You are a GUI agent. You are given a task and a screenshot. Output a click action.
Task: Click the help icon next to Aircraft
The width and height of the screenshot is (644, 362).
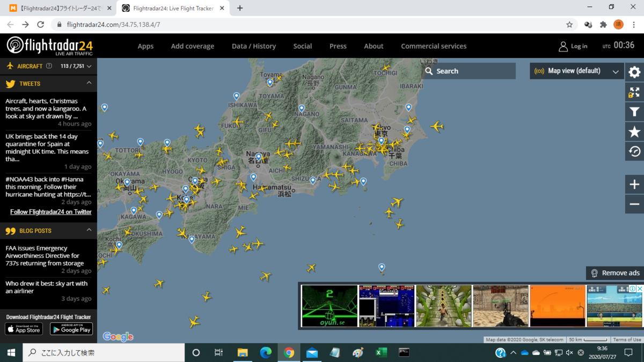tap(49, 67)
